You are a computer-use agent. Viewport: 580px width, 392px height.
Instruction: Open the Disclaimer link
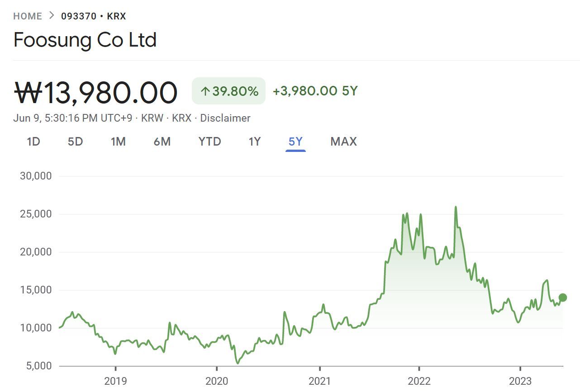225,118
